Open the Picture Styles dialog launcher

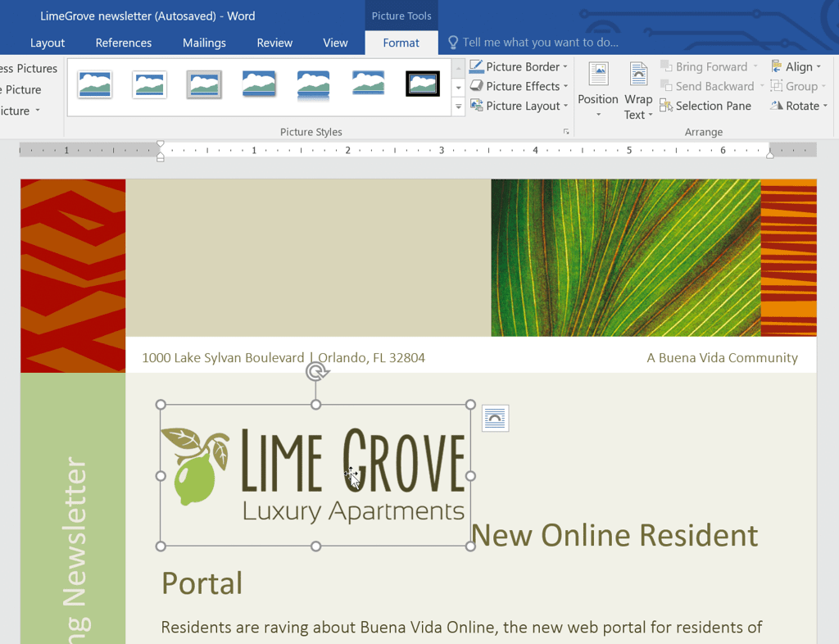click(x=566, y=131)
